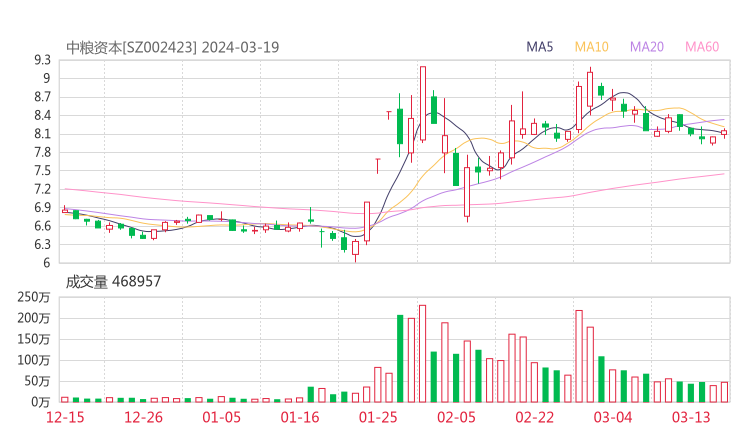This screenshot has width=740, height=440.
Task: Click the 12-26 date axis label
Action: coord(143,417)
